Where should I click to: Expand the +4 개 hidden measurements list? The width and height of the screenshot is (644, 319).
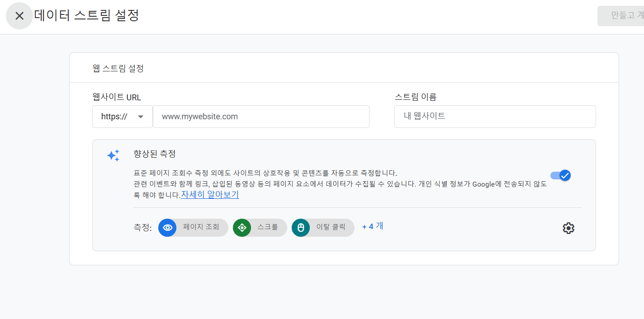(x=372, y=226)
